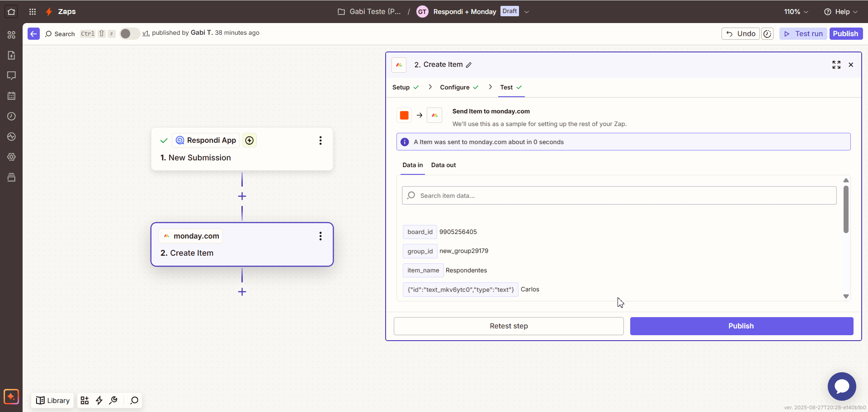Start a Test run
868x412 pixels.
(803, 34)
